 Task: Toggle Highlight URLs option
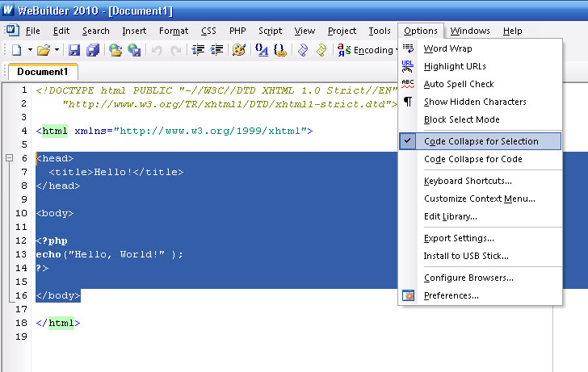480,66
